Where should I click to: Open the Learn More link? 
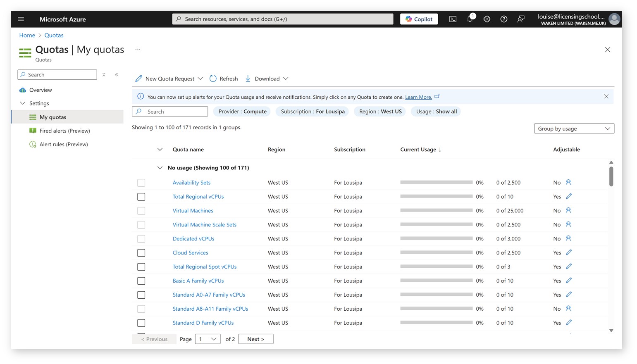(x=418, y=97)
